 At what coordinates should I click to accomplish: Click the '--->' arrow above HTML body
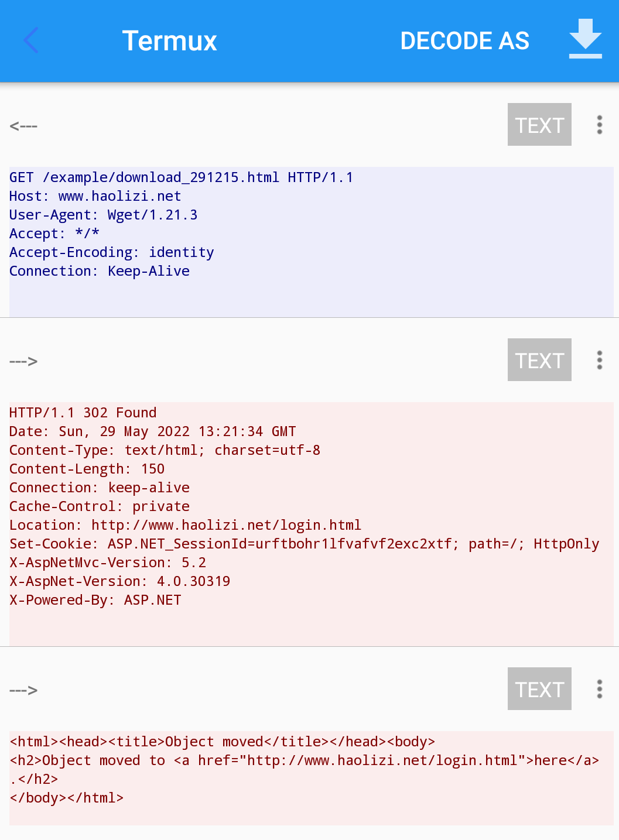coord(23,690)
